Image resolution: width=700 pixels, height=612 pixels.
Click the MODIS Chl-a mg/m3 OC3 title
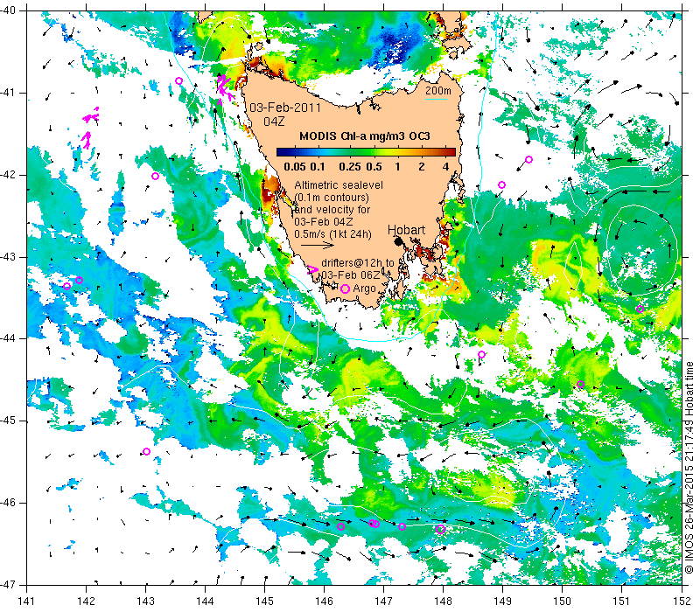(364, 136)
